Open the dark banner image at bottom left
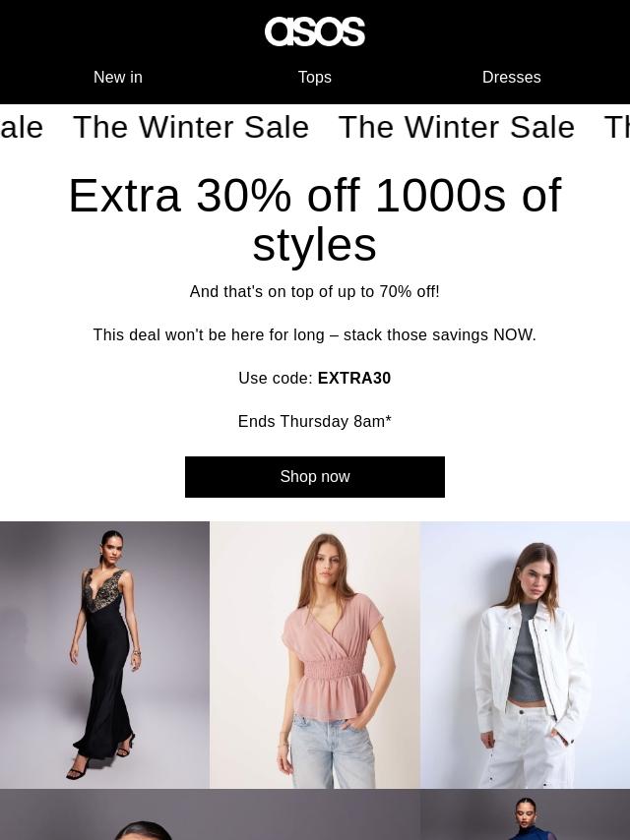The height and width of the screenshot is (840, 630). [x=211, y=814]
